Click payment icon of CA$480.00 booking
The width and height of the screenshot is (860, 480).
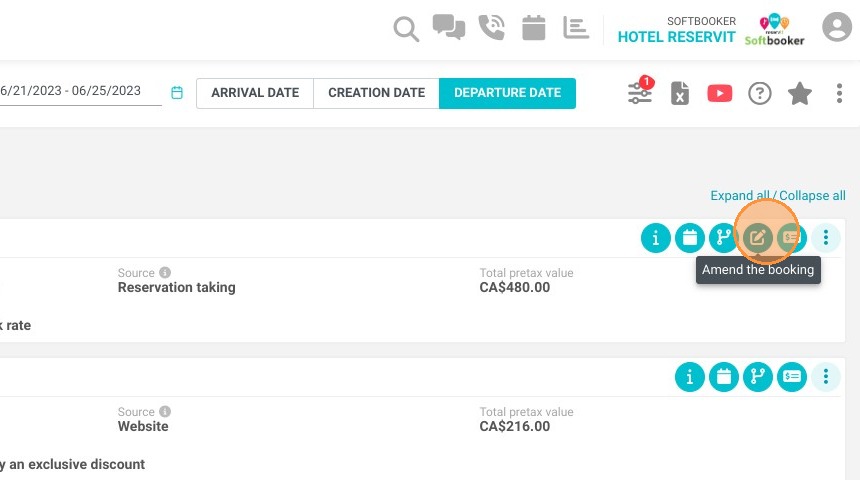pyautogui.click(x=791, y=238)
